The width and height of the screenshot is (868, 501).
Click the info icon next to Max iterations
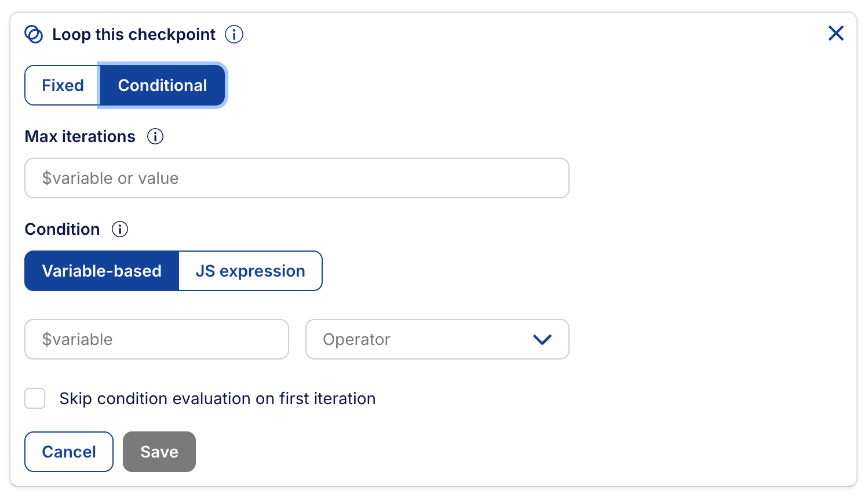click(155, 136)
